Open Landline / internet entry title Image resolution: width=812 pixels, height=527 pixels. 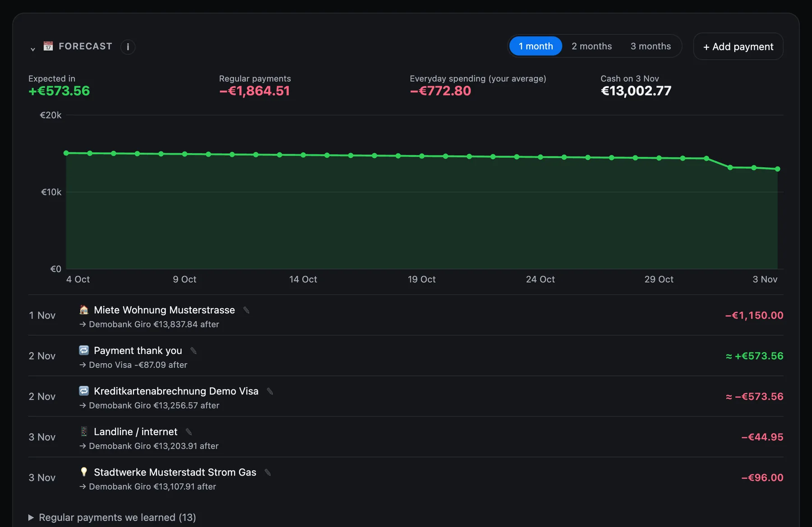point(136,431)
